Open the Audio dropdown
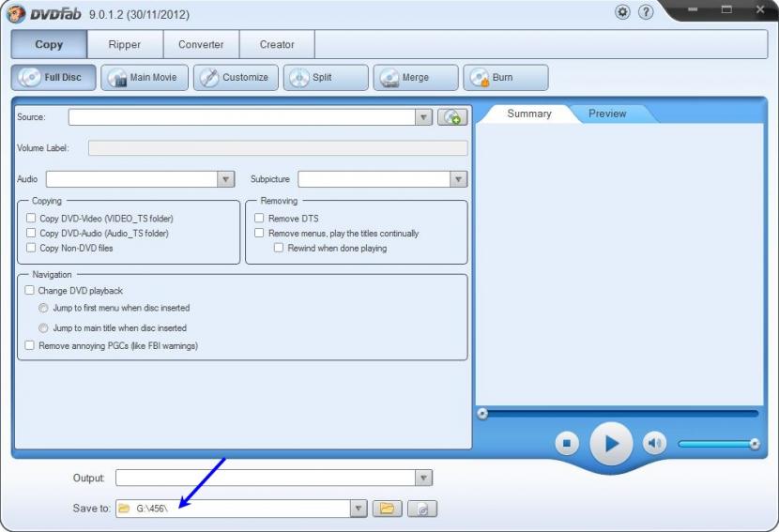This screenshot has height=532, width=779. (x=225, y=179)
